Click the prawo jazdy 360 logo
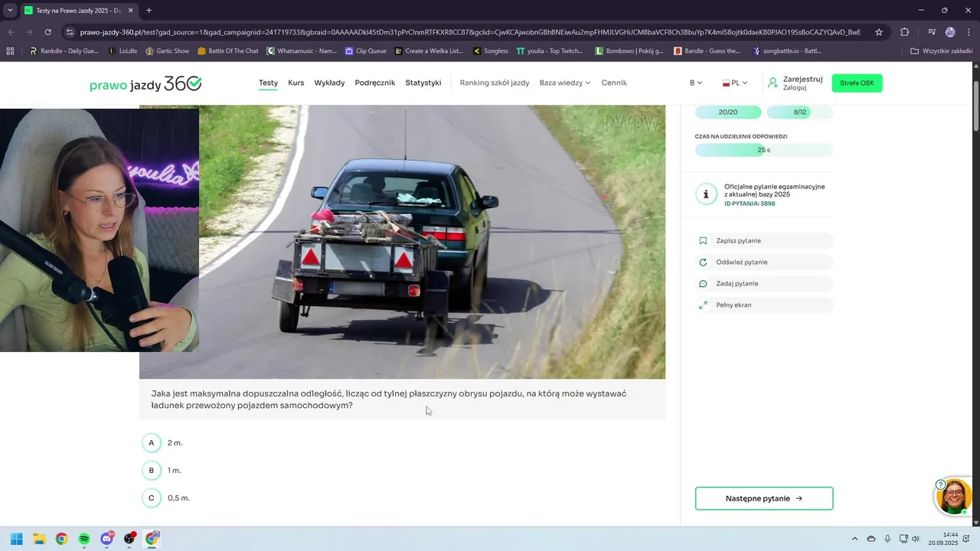 click(145, 83)
